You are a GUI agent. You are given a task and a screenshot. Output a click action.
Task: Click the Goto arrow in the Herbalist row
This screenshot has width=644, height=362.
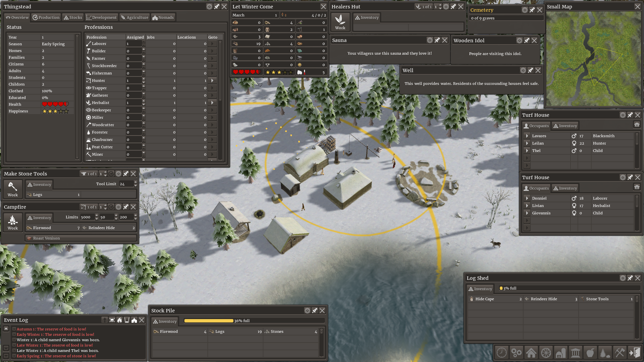click(x=212, y=103)
